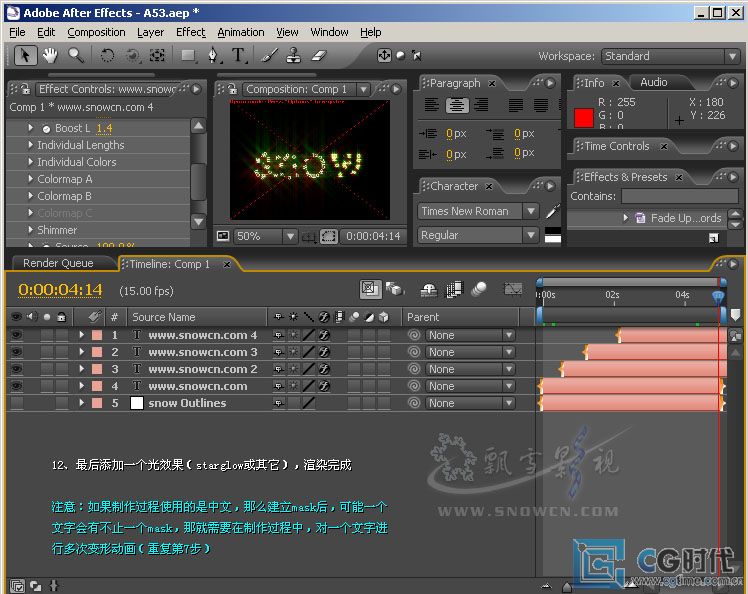Enable Draft 3D in timeline
Screen dimensions: 748x594
click(395, 289)
